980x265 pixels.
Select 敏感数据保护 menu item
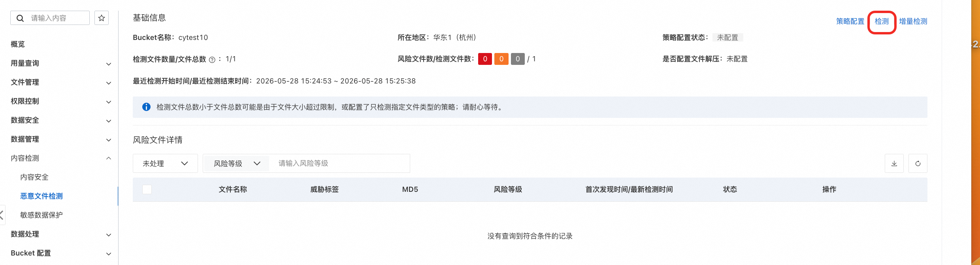coord(41,215)
